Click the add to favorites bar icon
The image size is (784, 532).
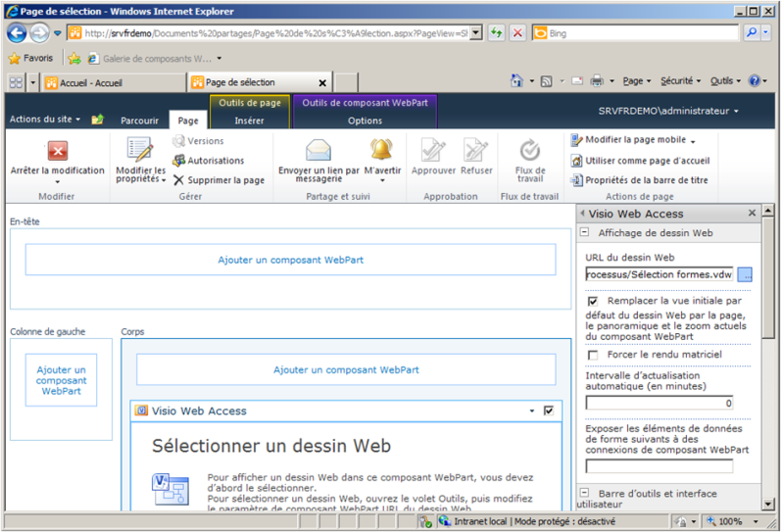pyautogui.click(x=74, y=59)
